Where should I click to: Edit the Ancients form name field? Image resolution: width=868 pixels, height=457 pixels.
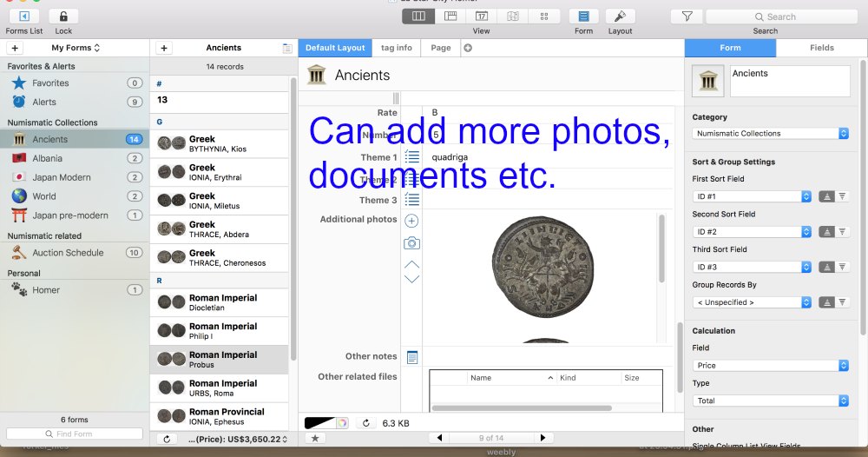pos(790,81)
